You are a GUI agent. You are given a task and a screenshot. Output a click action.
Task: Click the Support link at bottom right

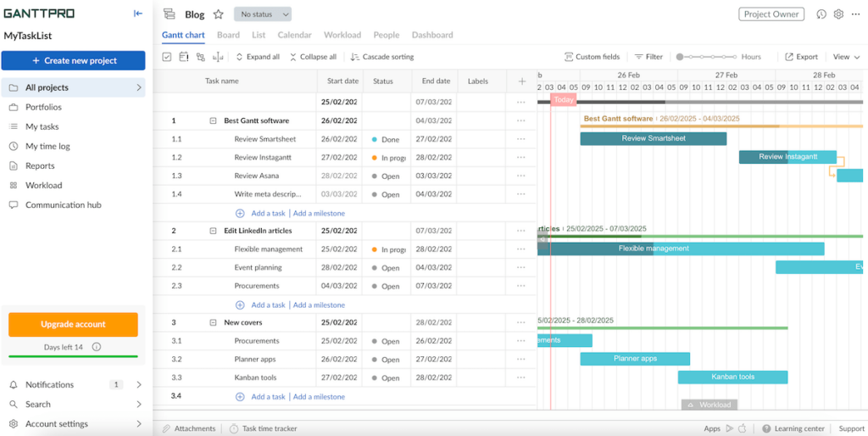click(851, 429)
